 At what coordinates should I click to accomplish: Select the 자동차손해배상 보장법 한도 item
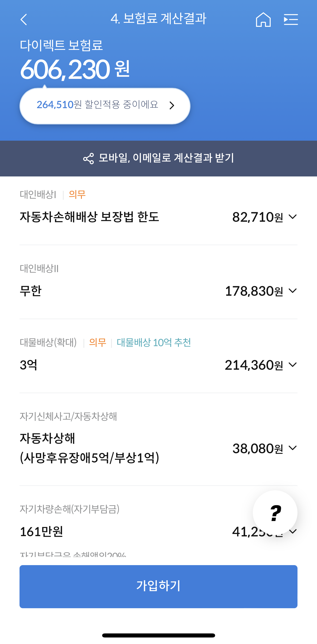click(89, 217)
